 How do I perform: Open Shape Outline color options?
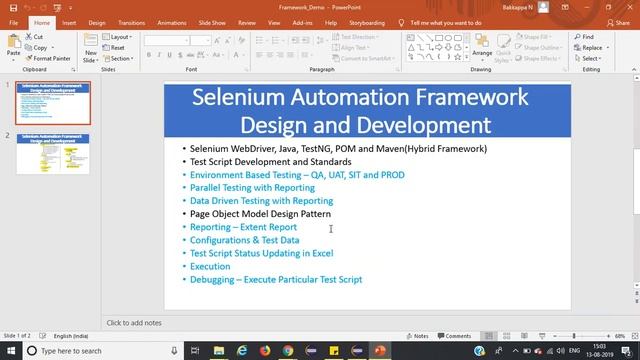pyautogui.click(x=539, y=48)
